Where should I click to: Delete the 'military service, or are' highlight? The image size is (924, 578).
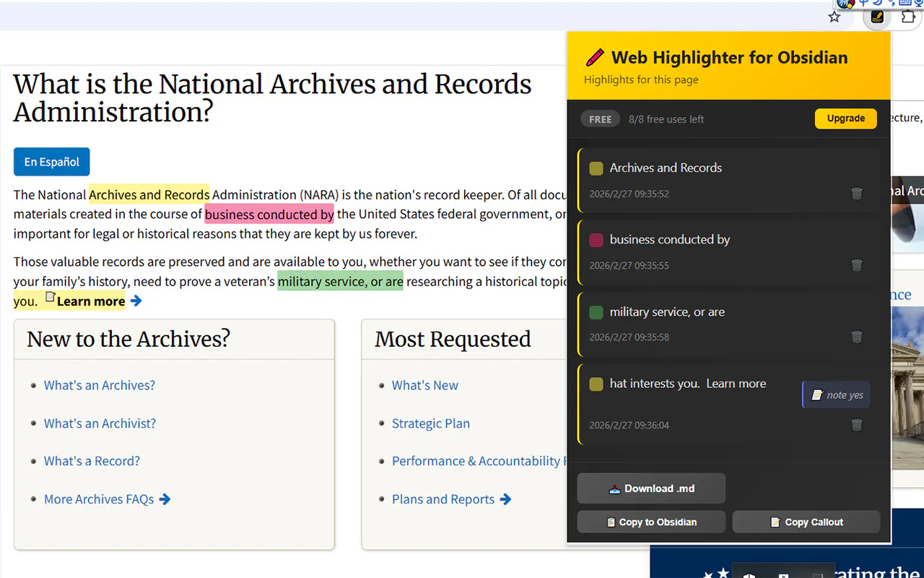(x=857, y=337)
